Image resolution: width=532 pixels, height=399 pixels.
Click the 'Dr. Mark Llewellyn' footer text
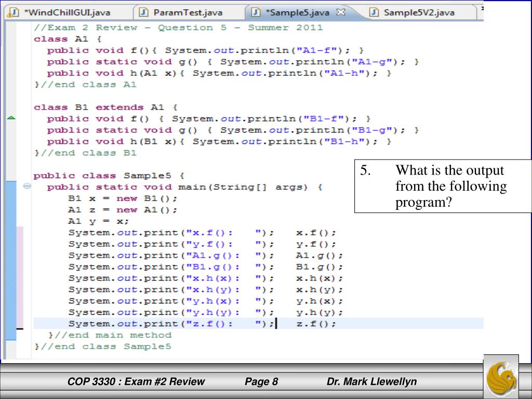point(371,382)
